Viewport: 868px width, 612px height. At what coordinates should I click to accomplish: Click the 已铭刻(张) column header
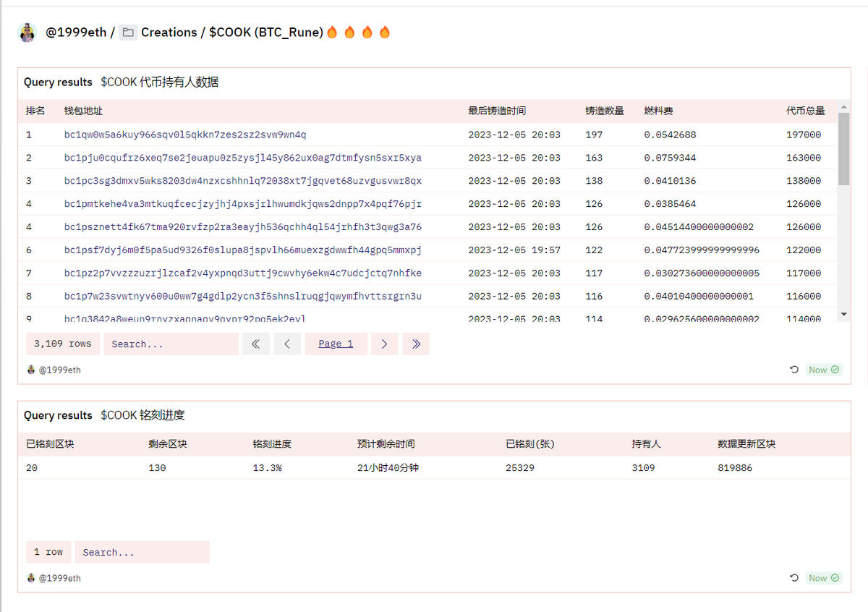530,444
